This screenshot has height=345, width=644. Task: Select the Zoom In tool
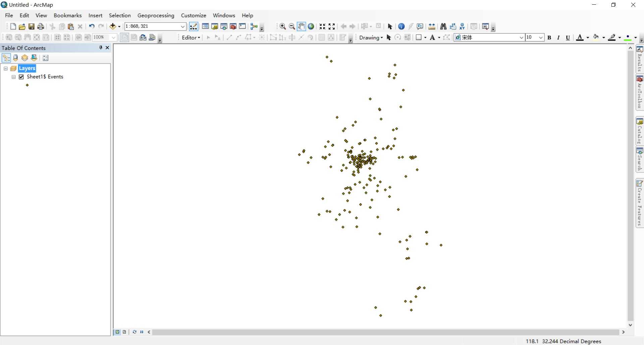tap(283, 26)
